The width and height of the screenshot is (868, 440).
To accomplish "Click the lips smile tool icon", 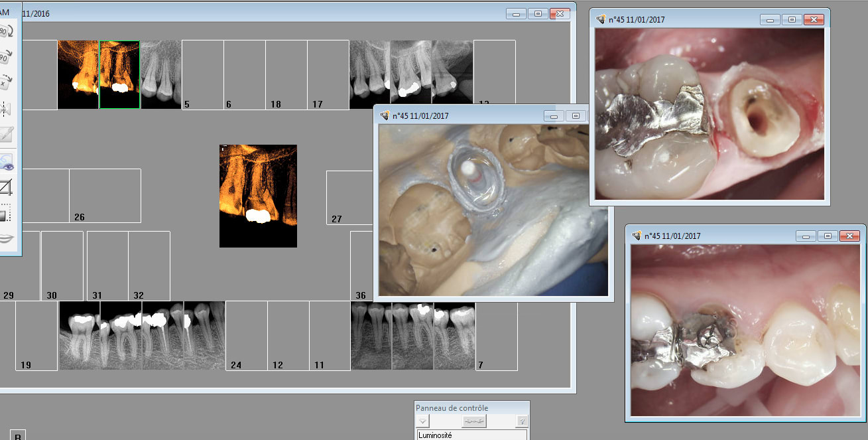I will 5,239.
